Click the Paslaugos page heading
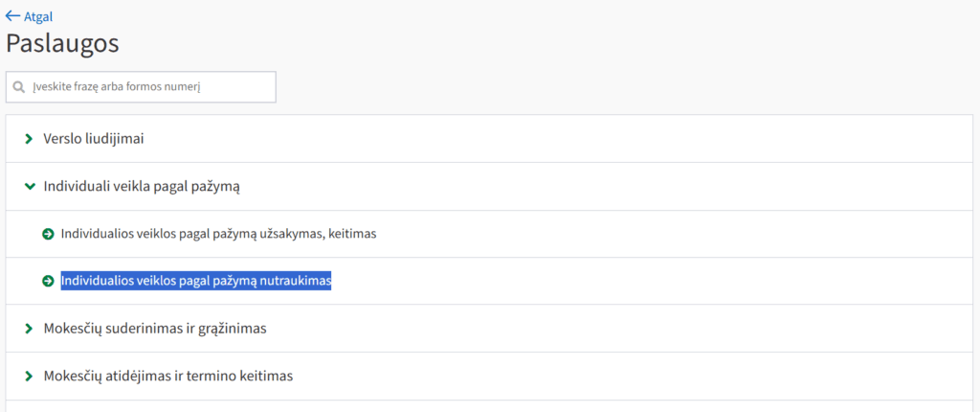980x412 pixels. [x=62, y=44]
